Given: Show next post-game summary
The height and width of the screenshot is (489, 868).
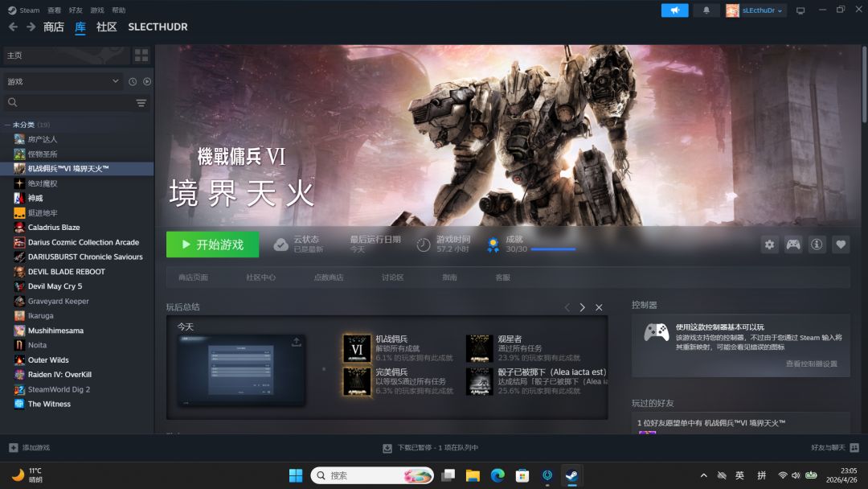Looking at the screenshot, I should [x=583, y=307].
